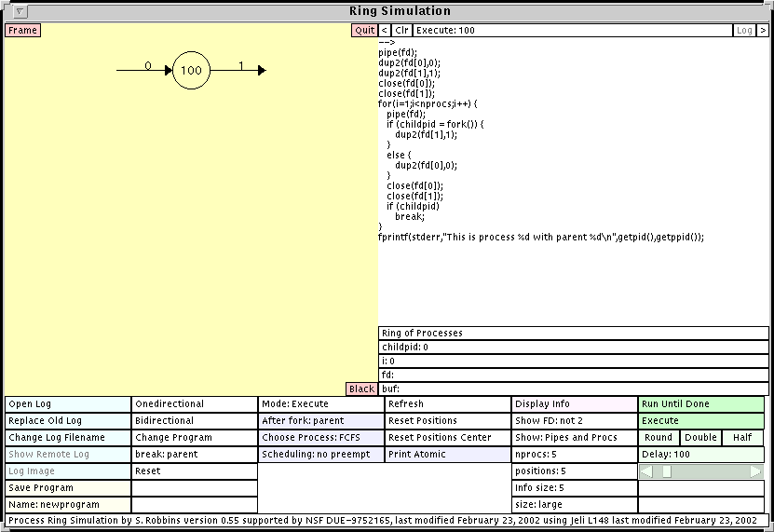Click the green Execute button
Screen dimensions: 774x532
tap(701, 421)
